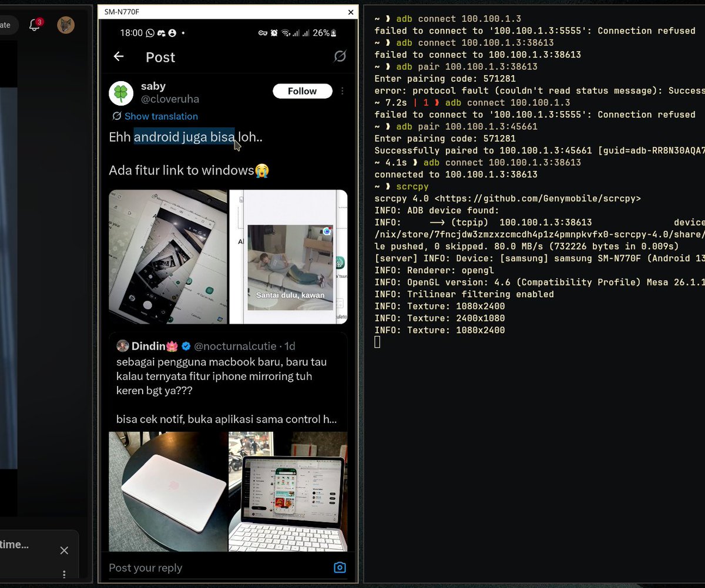705x588 pixels.
Task: Open the white MacBook photo
Action: [x=168, y=492]
